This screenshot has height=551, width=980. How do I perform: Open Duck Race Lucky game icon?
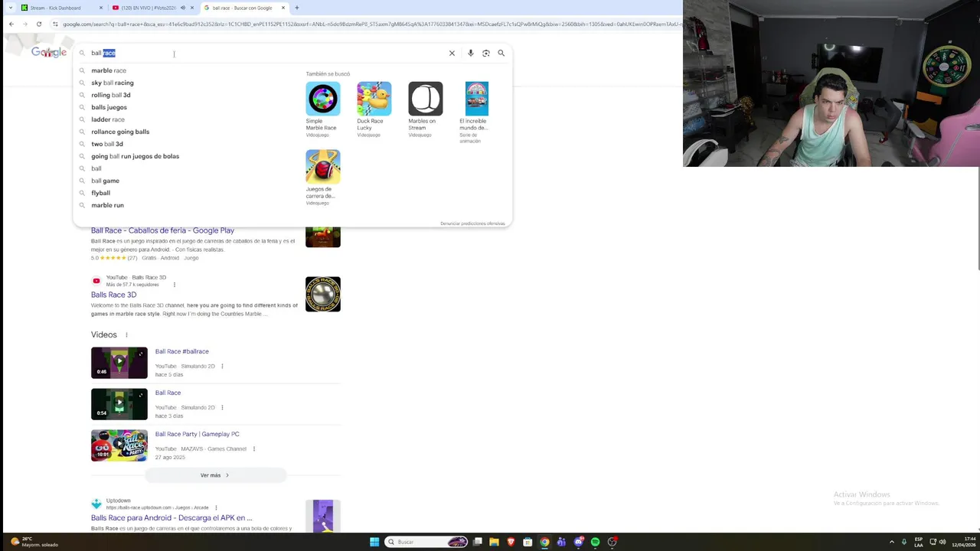pyautogui.click(x=374, y=99)
